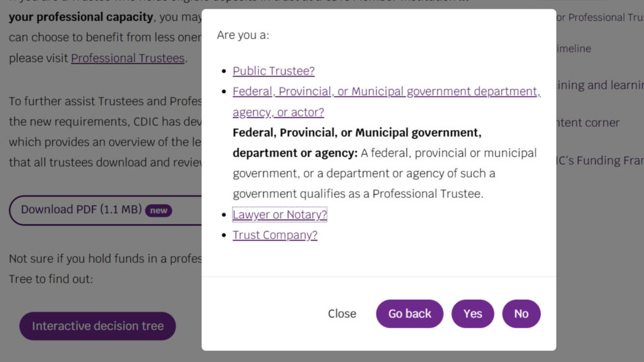Collapse the Federal, Provincial, or Municipal government item
This screenshot has width=644, height=362.
[386, 92]
